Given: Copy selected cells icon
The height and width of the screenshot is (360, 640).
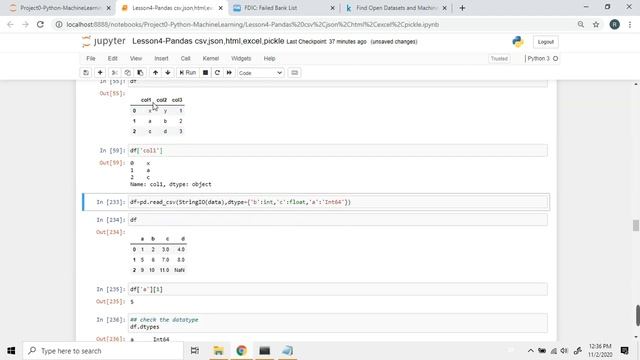Looking at the screenshot, I should coord(127,73).
